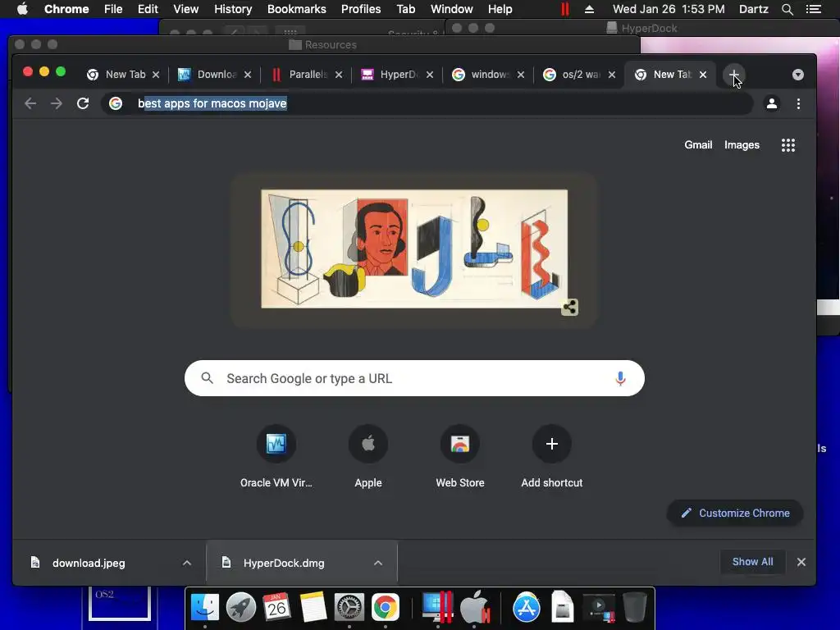Open the Help menu
Screen dimensions: 840x630
(500, 9)
